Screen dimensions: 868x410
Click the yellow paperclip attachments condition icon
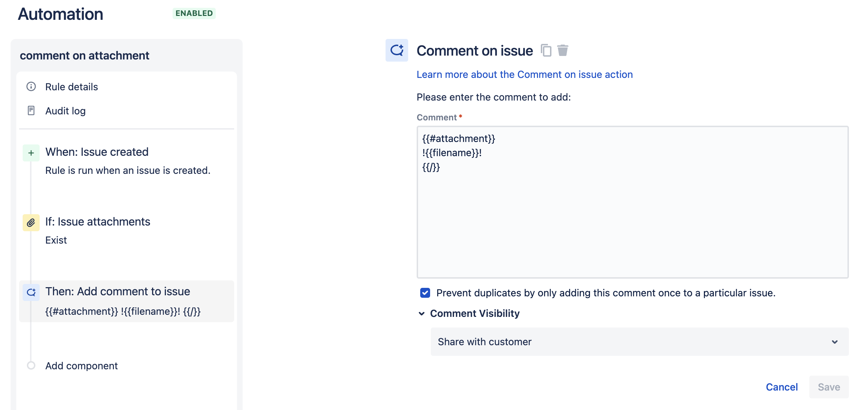point(31,223)
